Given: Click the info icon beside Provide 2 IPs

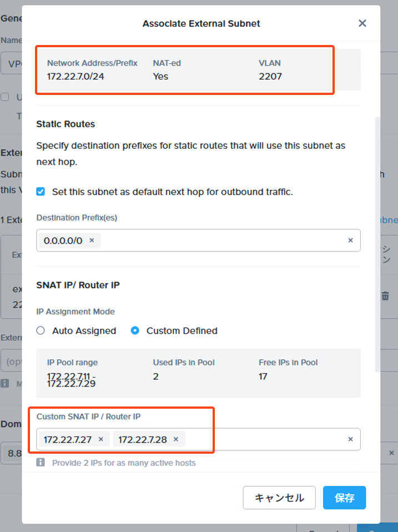Looking at the screenshot, I should coord(41,463).
